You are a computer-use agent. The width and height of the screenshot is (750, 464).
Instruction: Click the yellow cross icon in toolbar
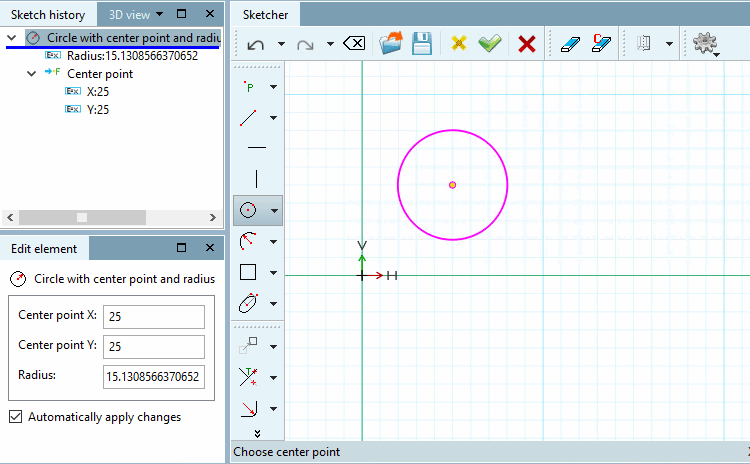[x=458, y=44]
